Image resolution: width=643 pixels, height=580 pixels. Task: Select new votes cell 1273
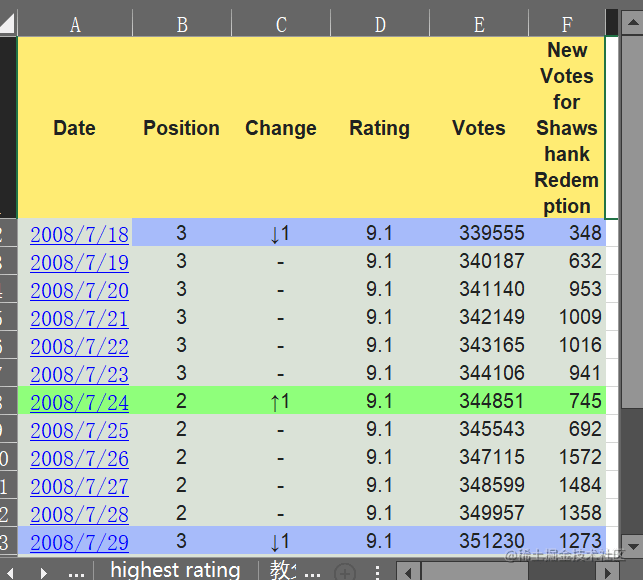point(567,541)
